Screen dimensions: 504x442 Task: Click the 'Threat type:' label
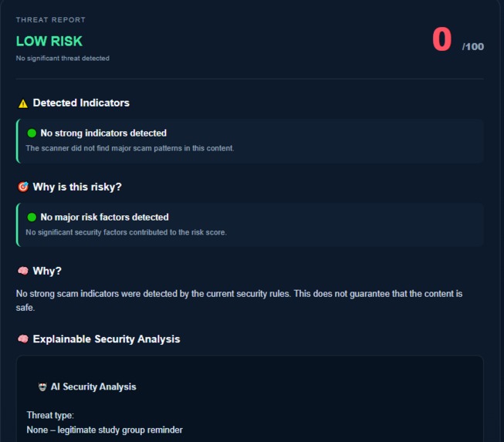[x=50, y=415]
